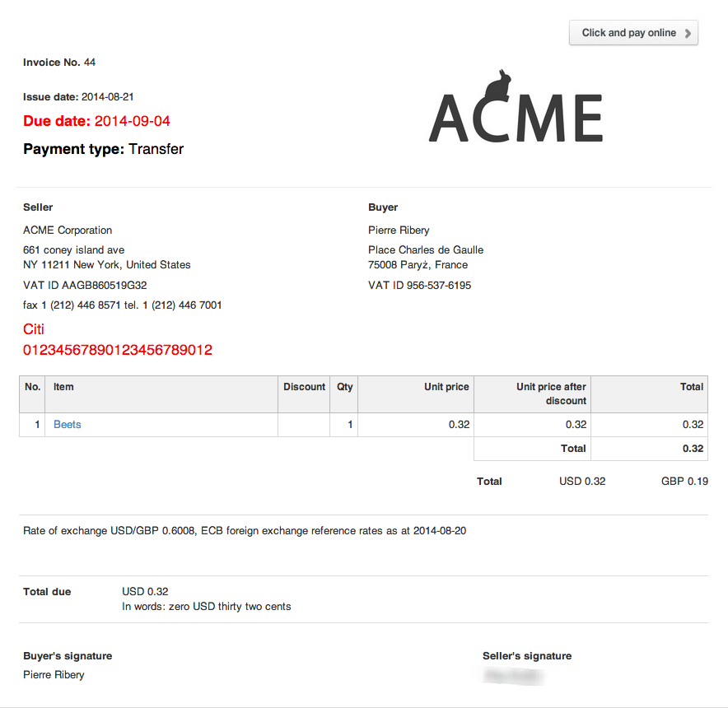Image resolution: width=728 pixels, height=708 pixels.
Task: Select the red bank account number
Action: point(117,350)
